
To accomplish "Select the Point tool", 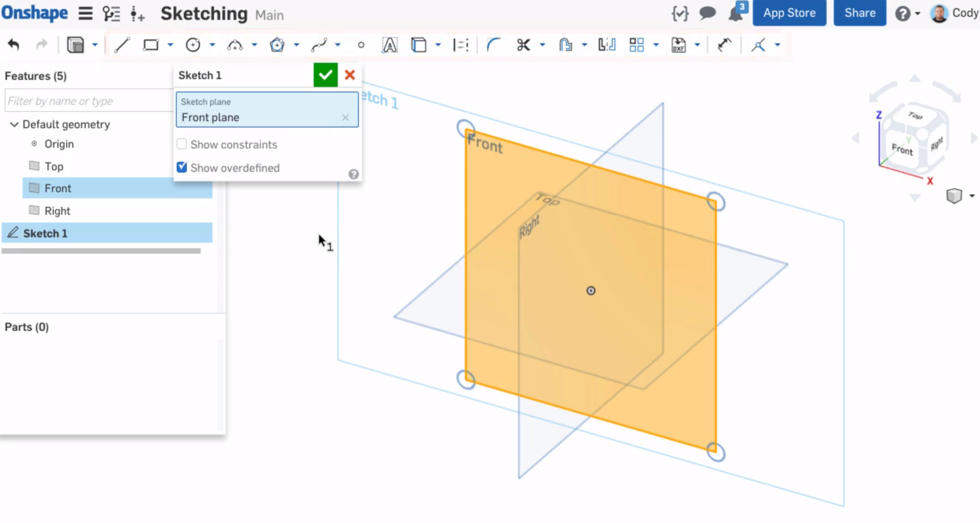I will [361, 45].
